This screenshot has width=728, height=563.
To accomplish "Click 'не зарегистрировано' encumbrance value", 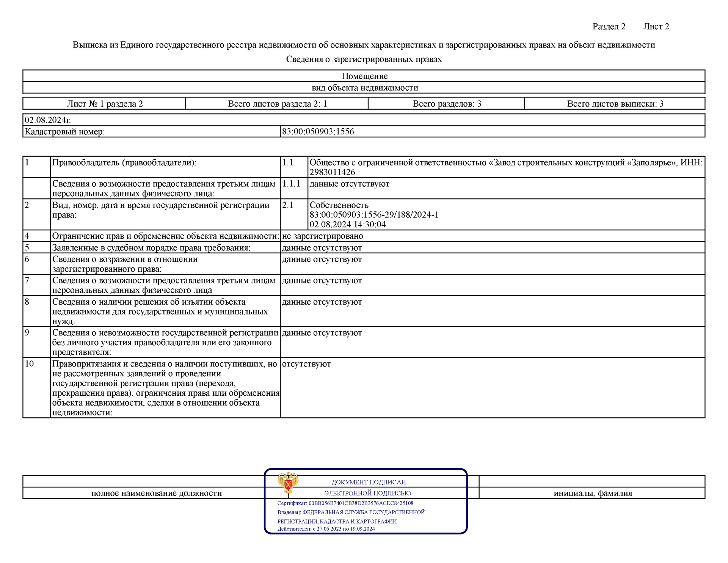I will [x=322, y=236].
